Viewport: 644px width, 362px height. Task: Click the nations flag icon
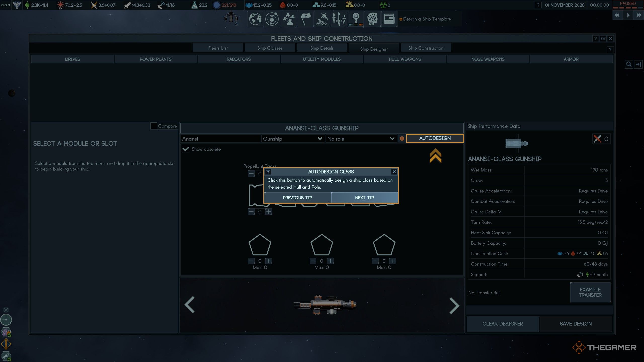pos(305,19)
